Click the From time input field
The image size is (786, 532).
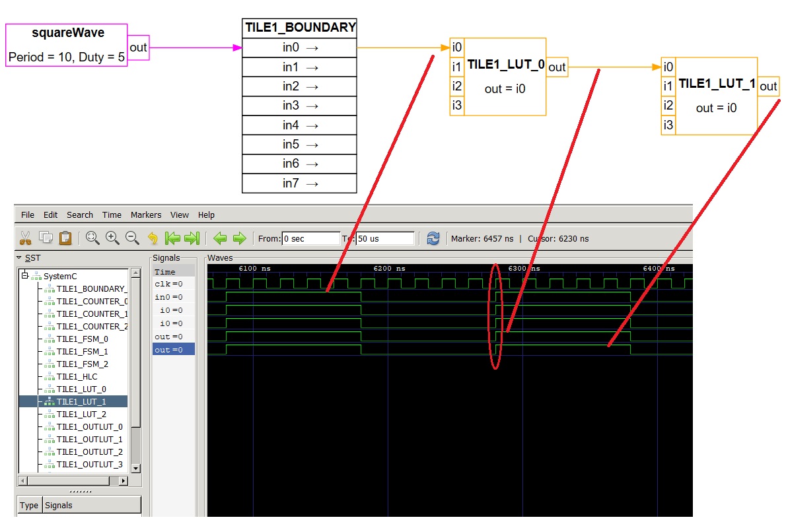pyautogui.click(x=311, y=238)
